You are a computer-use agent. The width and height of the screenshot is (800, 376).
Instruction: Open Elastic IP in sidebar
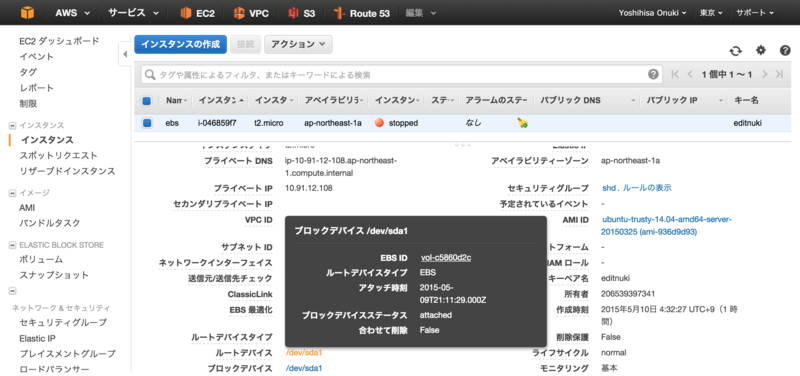(x=38, y=338)
